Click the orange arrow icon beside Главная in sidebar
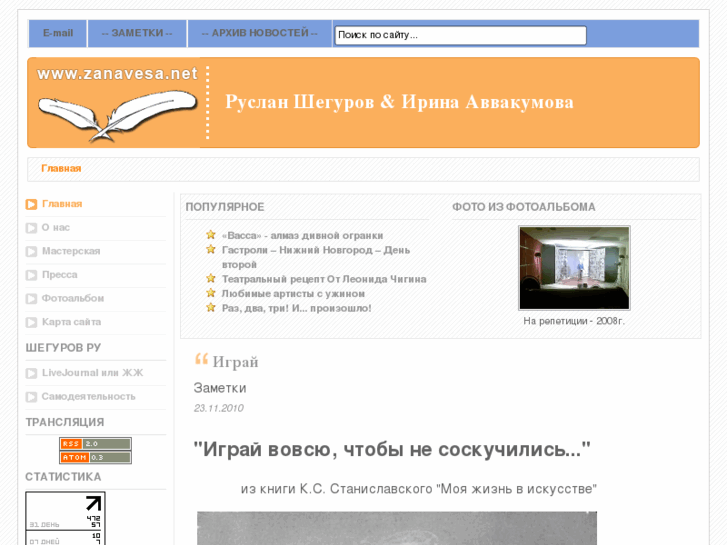This screenshot has width=727, height=545. 32,204
